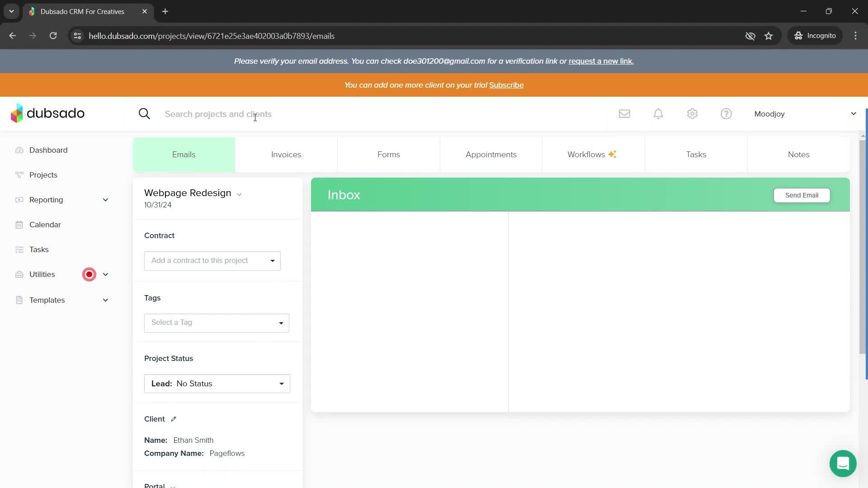Go to Calendar in sidebar
The width and height of the screenshot is (868, 488).
pyautogui.click(x=45, y=225)
